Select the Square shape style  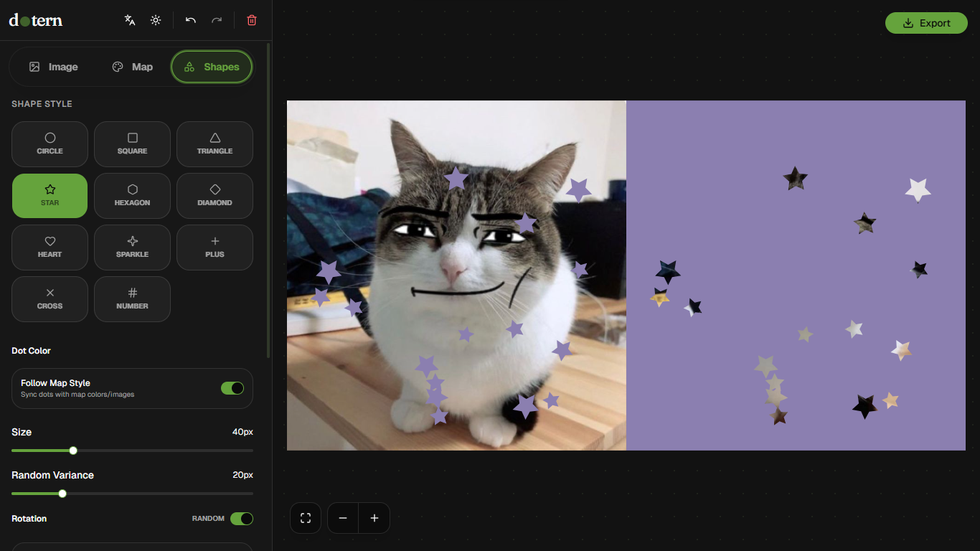point(133,144)
